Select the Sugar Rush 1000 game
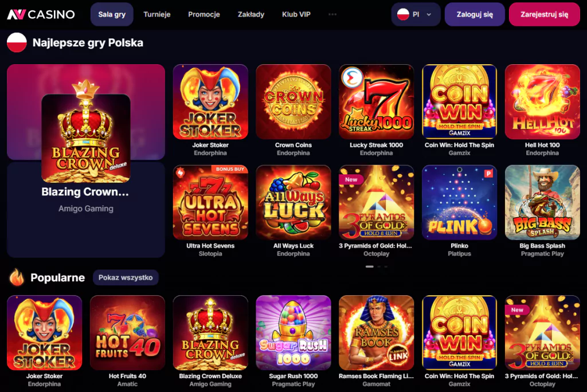Screen dimensions: 587x392 click(293, 333)
